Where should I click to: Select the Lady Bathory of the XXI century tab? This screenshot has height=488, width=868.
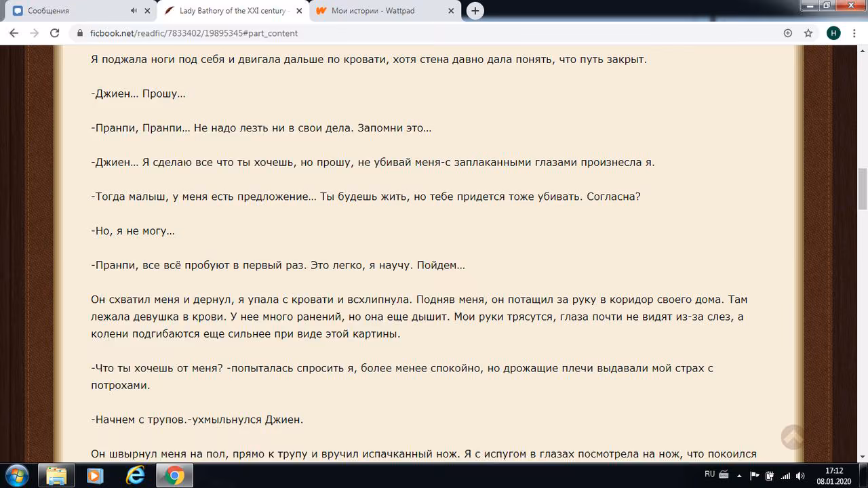coord(233,11)
